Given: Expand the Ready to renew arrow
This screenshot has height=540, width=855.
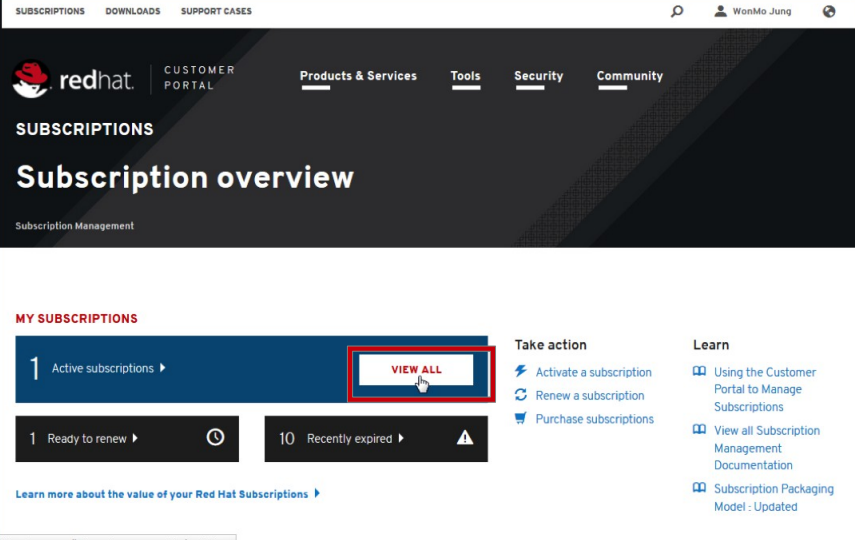Looking at the screenshot, I should click(x=135, y=438).
